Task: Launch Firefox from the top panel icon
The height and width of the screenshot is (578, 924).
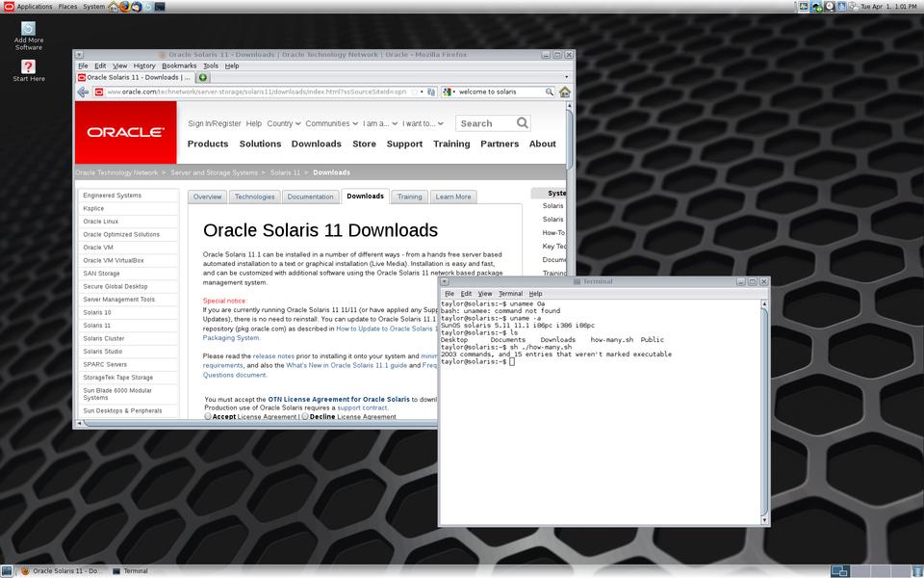Action: click(124, 7)
